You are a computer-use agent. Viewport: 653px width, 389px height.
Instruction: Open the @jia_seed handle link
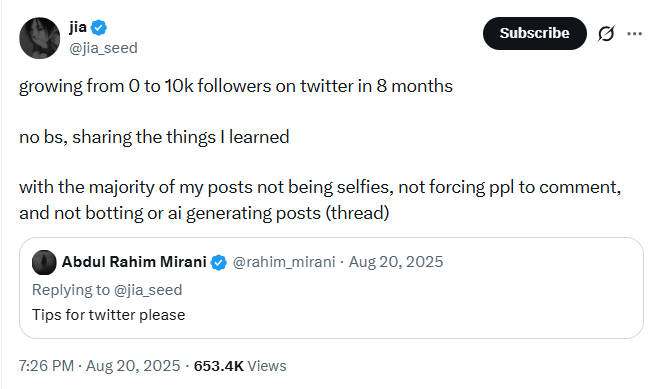[103, 48]
